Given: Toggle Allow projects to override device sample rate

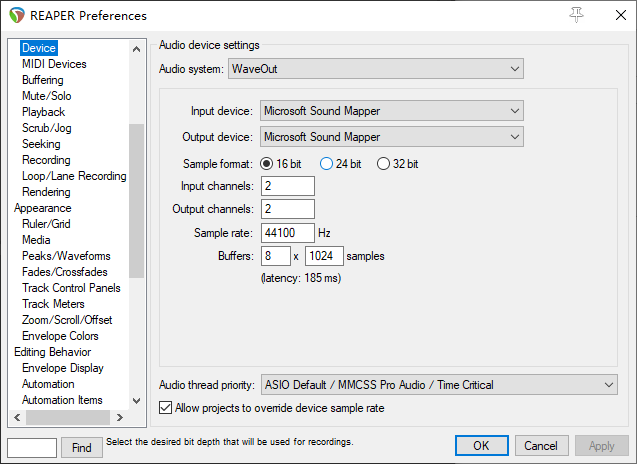Looking at the screenshot, I should pos(166,408).
